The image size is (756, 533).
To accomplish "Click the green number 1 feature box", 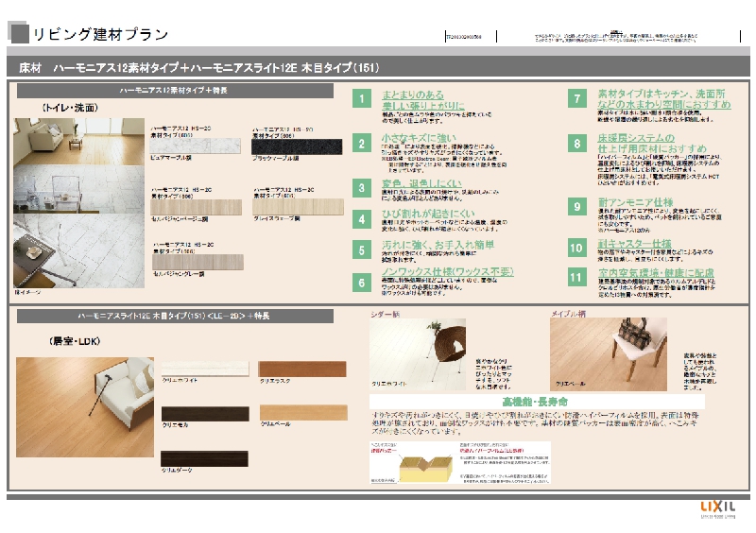I will pyautogui.click(x=362, y=99).
